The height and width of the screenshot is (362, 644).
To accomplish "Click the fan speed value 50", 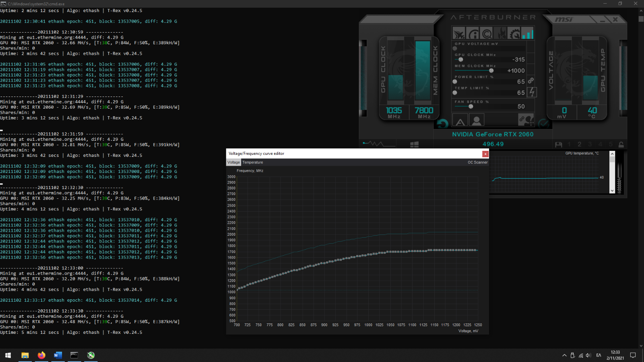I will [521, 107].
